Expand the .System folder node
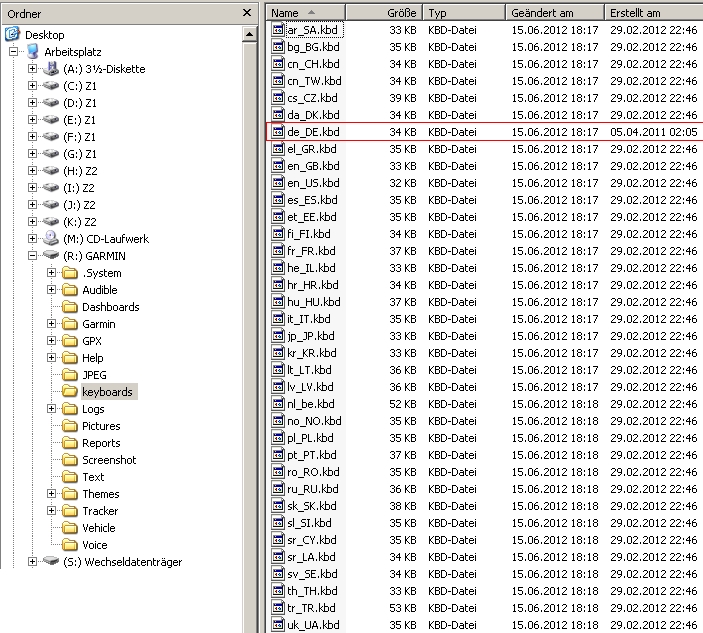The image size is (703, 633). click(x=51, y=273)
